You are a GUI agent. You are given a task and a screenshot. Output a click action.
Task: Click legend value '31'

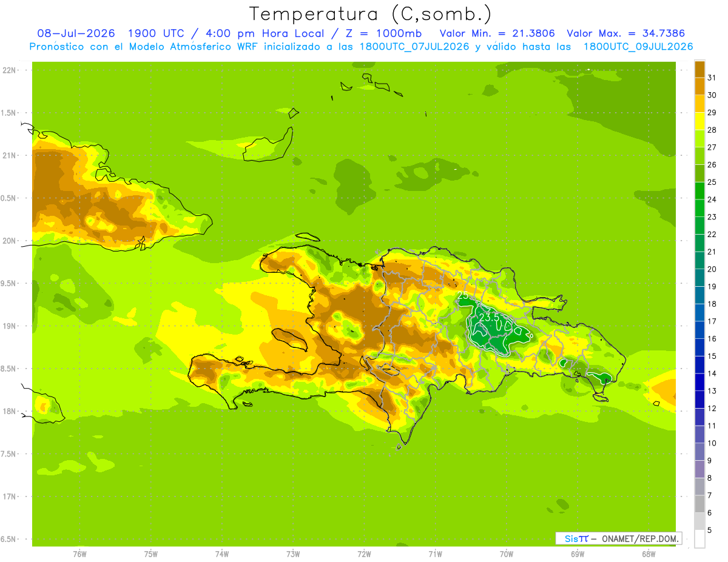(712, 78)
